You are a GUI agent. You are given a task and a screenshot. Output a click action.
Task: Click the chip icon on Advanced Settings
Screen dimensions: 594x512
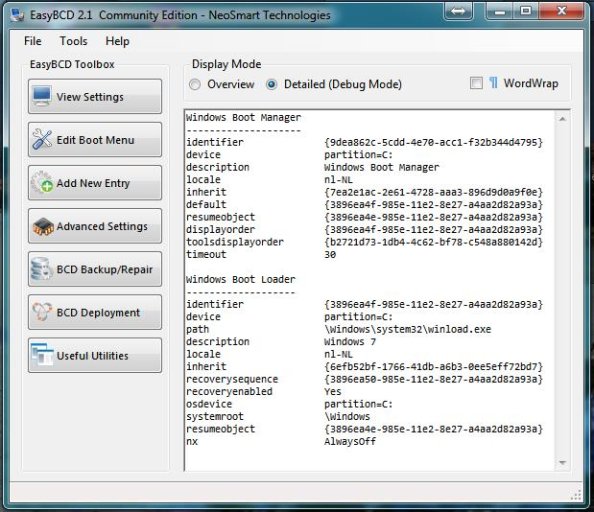(x=43, y=227)
